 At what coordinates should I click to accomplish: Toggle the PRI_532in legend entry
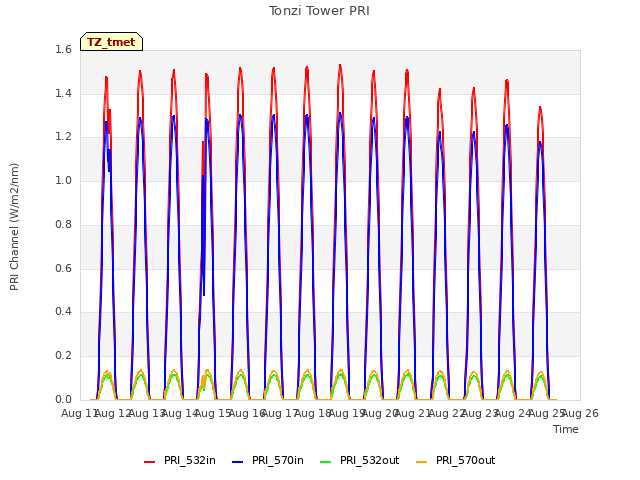pyautogui.click(x=180, y=460)
